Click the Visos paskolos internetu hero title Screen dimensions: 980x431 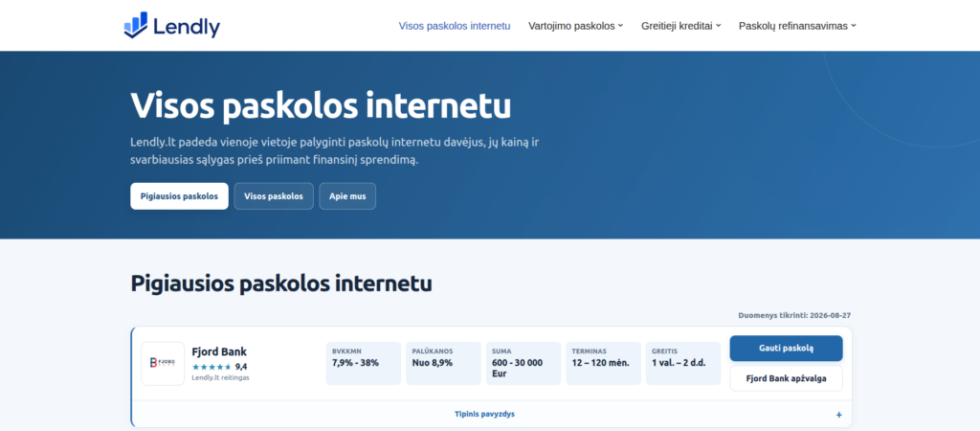point(321,105)
